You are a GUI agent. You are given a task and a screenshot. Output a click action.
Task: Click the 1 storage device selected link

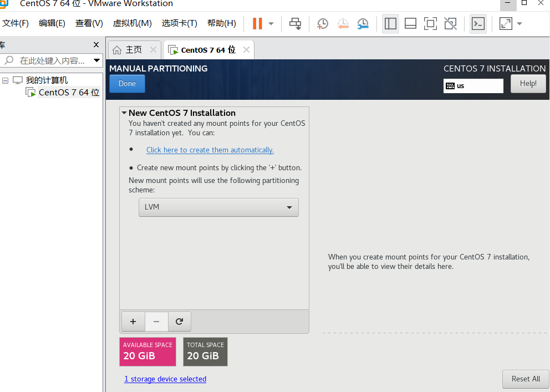coord(165,379)
